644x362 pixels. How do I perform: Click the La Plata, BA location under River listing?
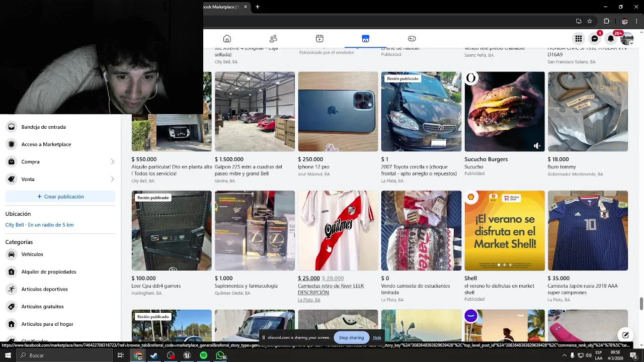(x=309, y=300)
